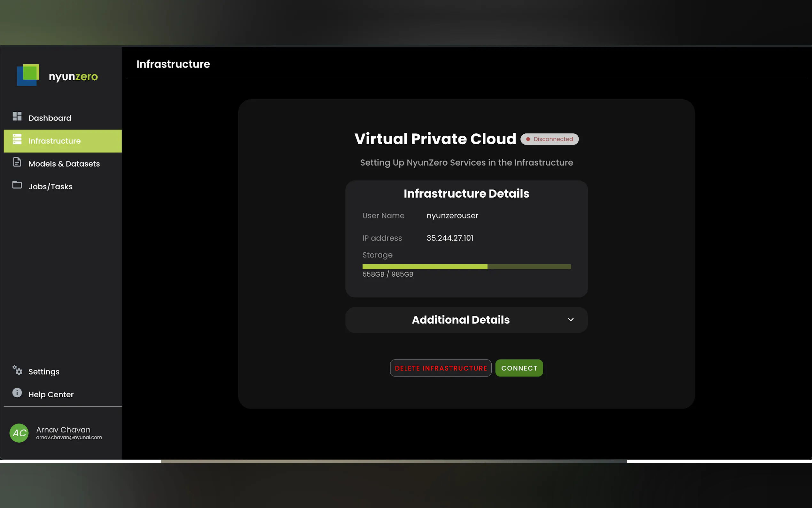
Task: Click the Help Center info icon
Action: coord(17,393)
